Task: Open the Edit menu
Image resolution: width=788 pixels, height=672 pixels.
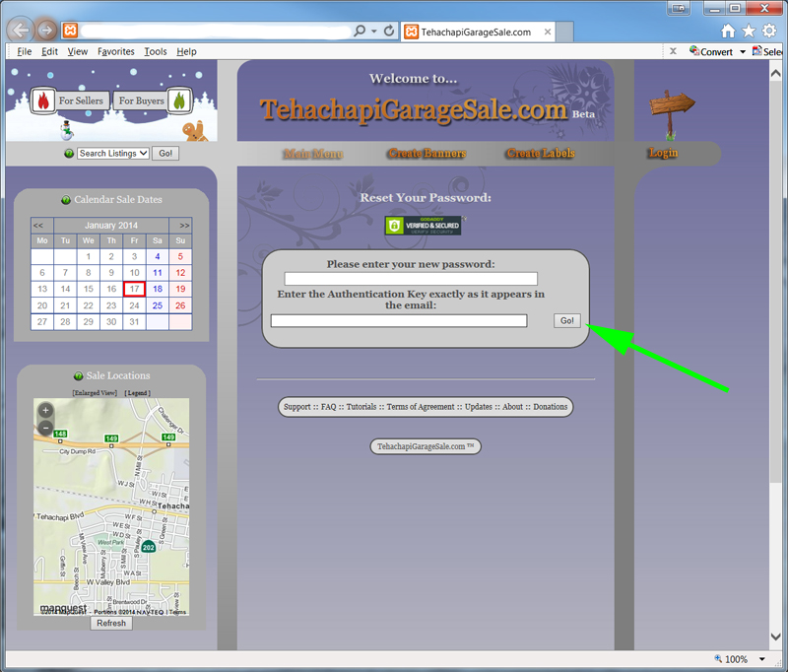Action: [49, 51]
